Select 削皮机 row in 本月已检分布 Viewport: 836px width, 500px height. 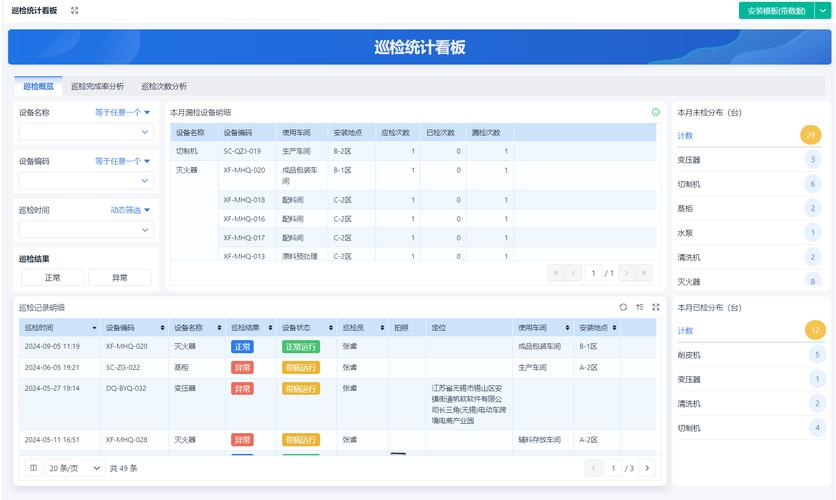point(751,355)
